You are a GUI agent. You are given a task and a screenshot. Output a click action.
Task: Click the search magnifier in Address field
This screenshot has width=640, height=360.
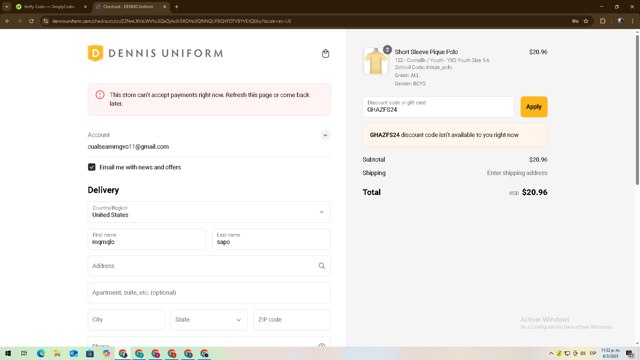click(322, 266)
